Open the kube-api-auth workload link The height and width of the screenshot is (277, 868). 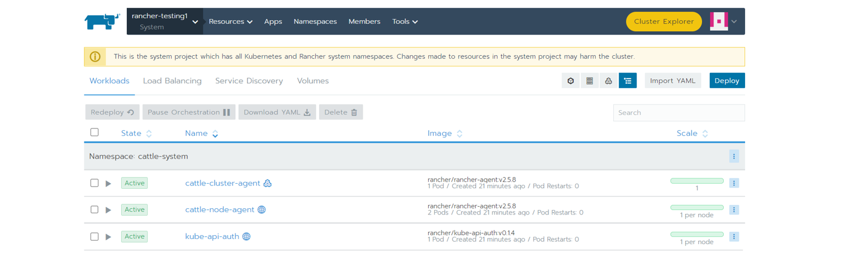point(212,236)
